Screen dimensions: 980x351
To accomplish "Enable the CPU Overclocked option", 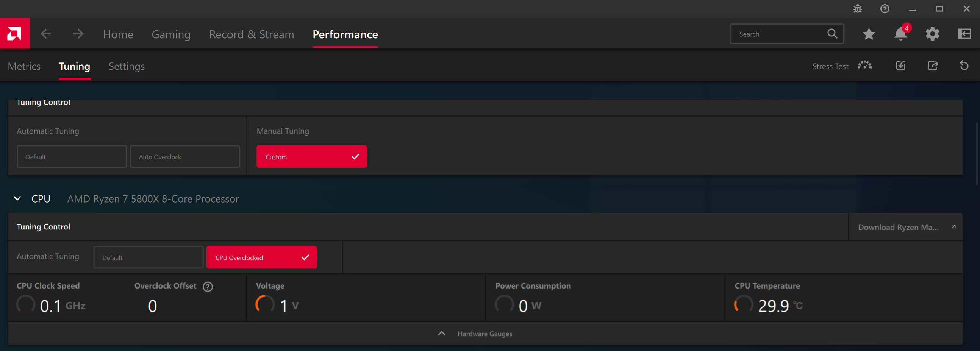I will point(261,257).
